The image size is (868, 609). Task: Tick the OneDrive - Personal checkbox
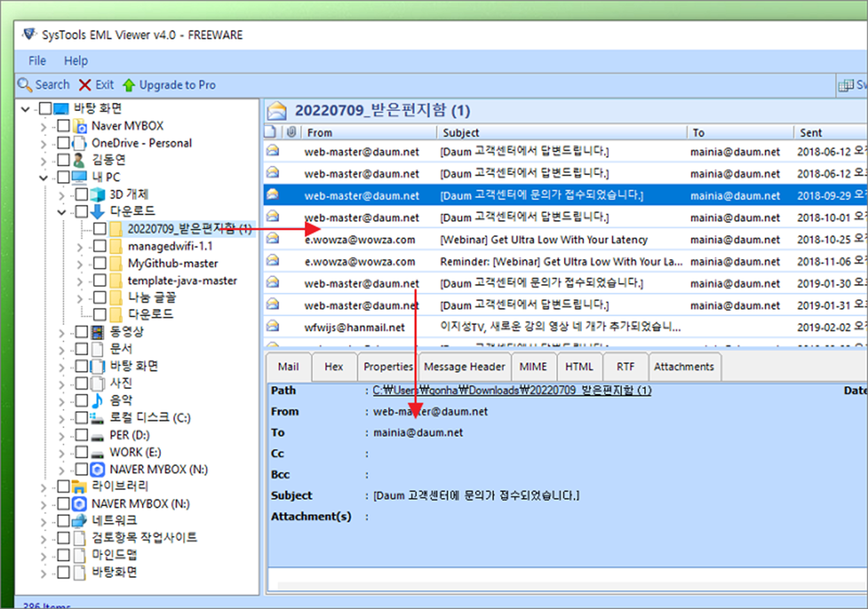pyautogui.click(x=63, y=143)
